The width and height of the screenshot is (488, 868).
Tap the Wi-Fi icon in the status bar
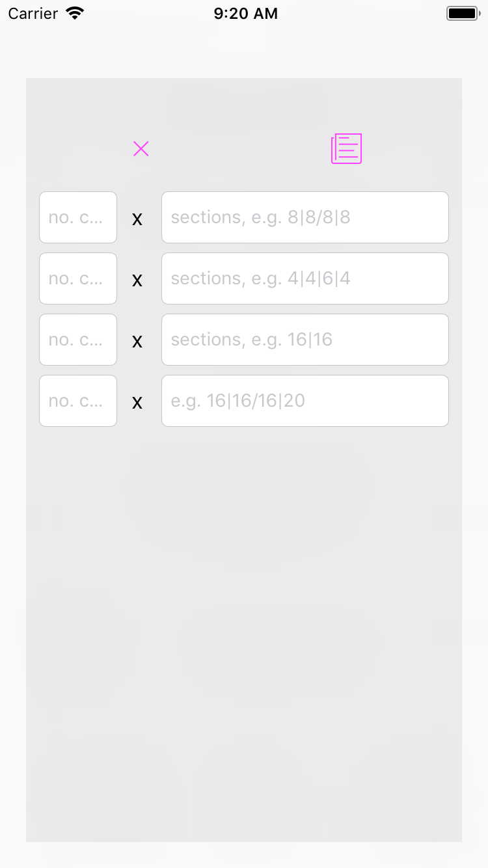[x=74, y=12]
